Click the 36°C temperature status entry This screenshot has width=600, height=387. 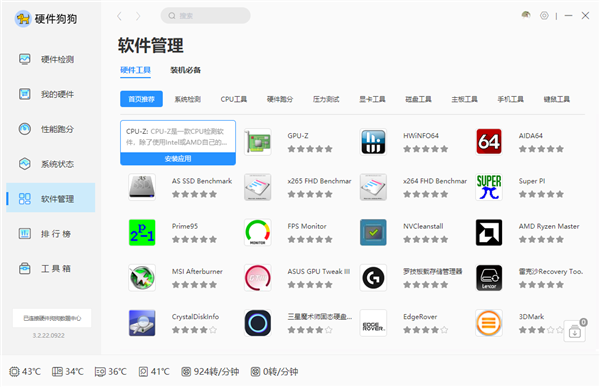click(x=111, y=372)
